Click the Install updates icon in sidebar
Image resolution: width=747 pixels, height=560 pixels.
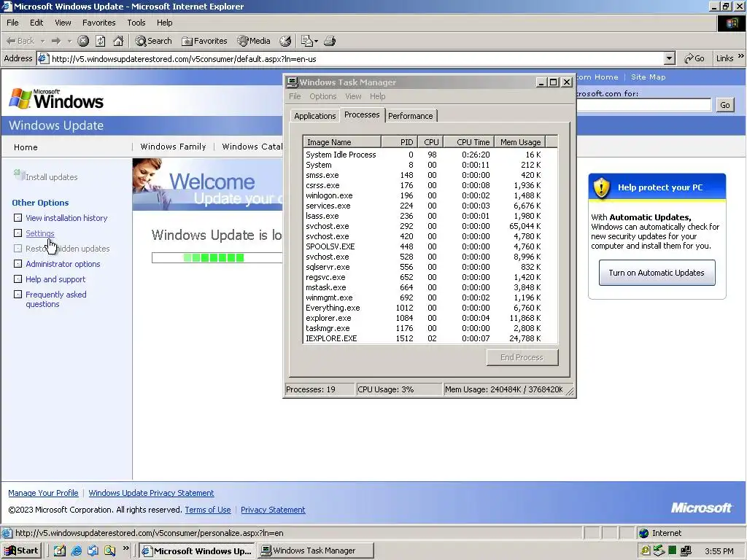[19, 175]
